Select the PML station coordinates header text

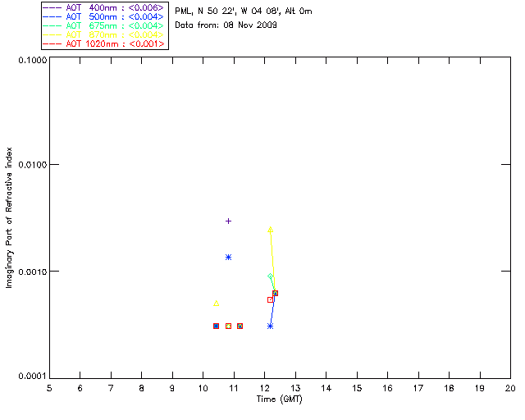244,11
